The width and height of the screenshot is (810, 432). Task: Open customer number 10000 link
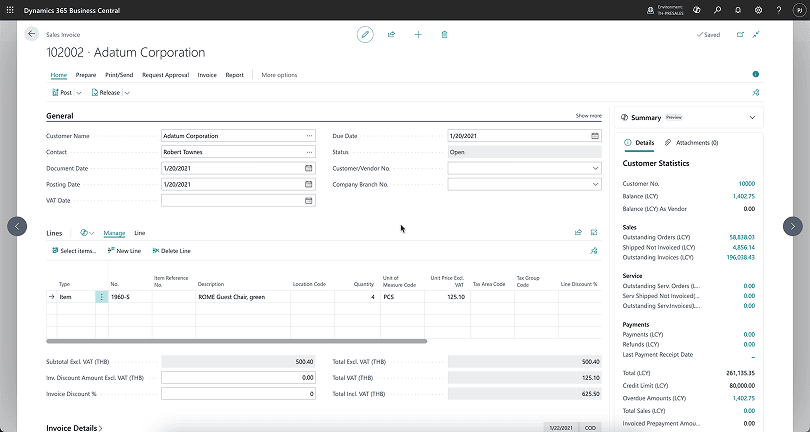pos(746,183)
